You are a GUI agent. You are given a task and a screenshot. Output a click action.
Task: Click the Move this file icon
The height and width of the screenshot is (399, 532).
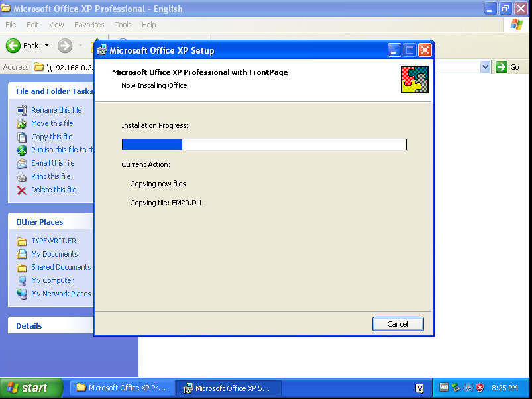point(22,123)
